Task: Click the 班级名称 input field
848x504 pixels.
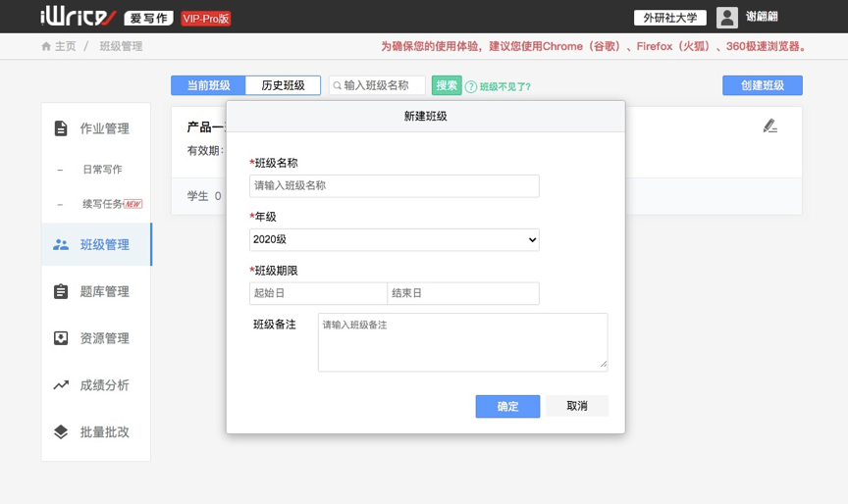Action: [x=394, y=185]
